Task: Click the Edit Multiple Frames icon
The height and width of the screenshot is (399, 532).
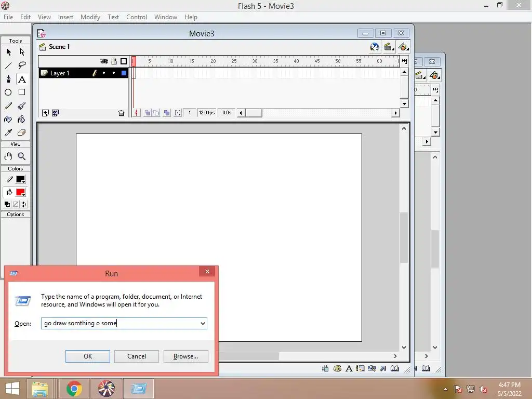Action: [167, 113]
